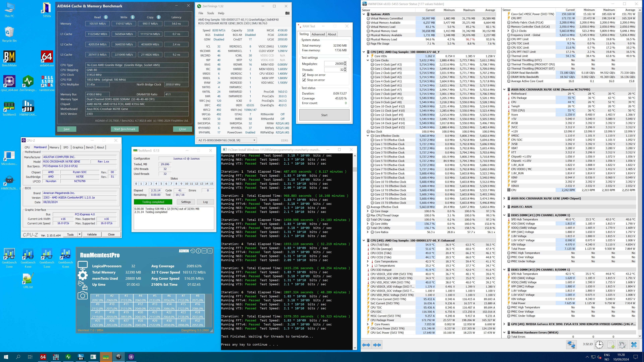Screen dimensions: 644x362
Task: Click HWiNFO network sensors icon
Action: (x=571, y=345)
